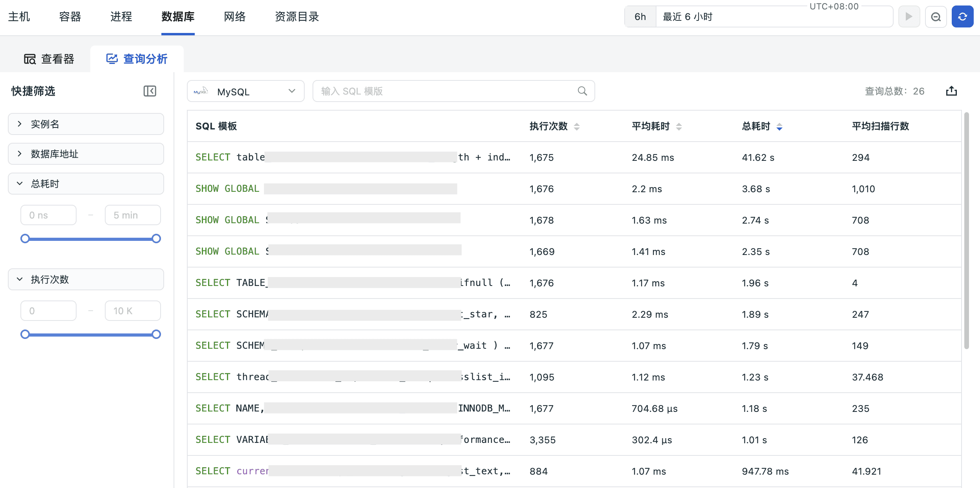Click the 查询总数: 26 label
Screen dimensions: 980x488
click(894, 91)
